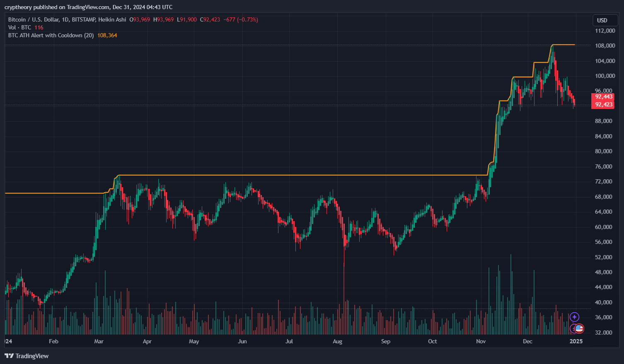Image resolution: width=624 pixels, height=364 pixels.
Task: Click the 100,000 price axis label
Action: [x=605, y=76]
